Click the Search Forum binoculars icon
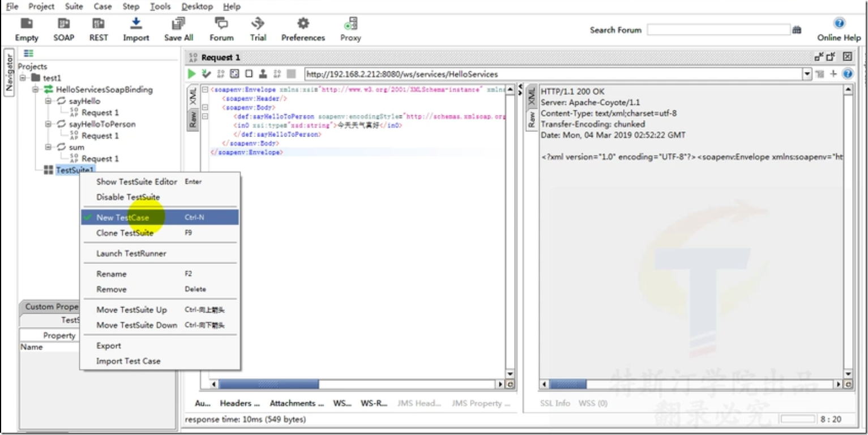 (797, 30)
